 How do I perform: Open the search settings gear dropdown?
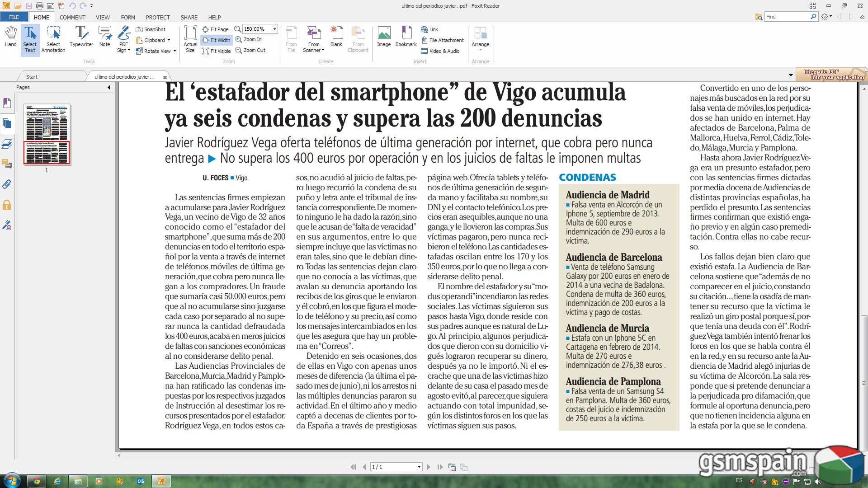(826, 17)
